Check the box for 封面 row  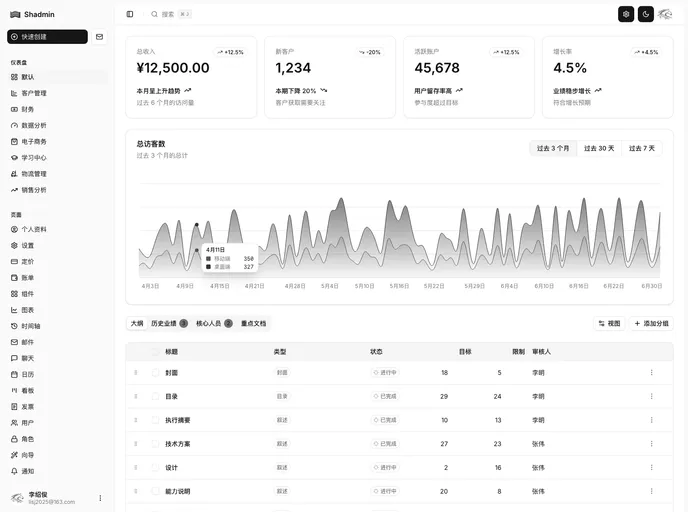pos(156,372)
